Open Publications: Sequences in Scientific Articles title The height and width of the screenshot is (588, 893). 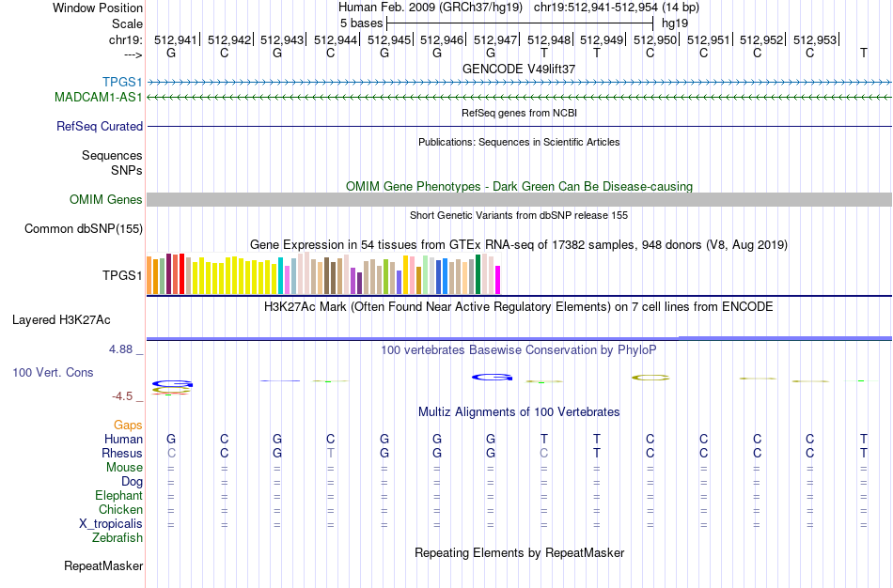(519, 142)
